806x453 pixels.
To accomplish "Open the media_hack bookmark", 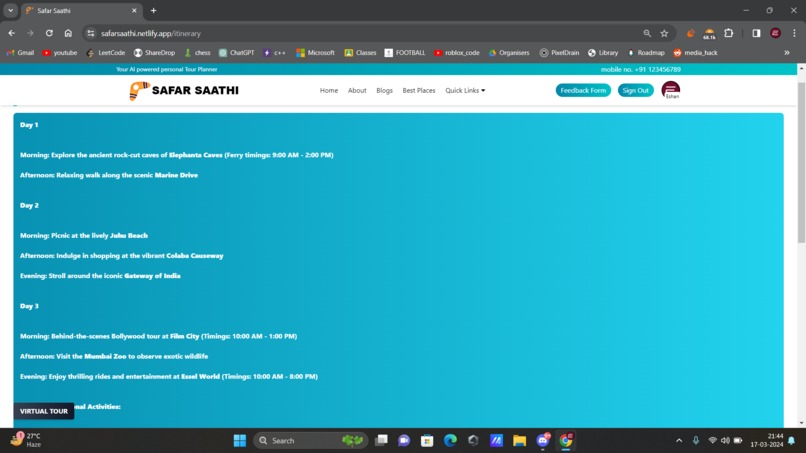I will (695, 52).
